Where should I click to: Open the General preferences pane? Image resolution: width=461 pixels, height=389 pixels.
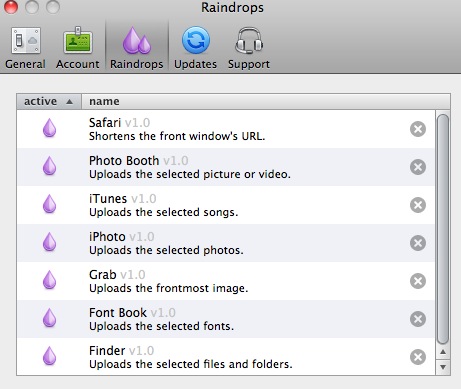click(x=25, y=47)
